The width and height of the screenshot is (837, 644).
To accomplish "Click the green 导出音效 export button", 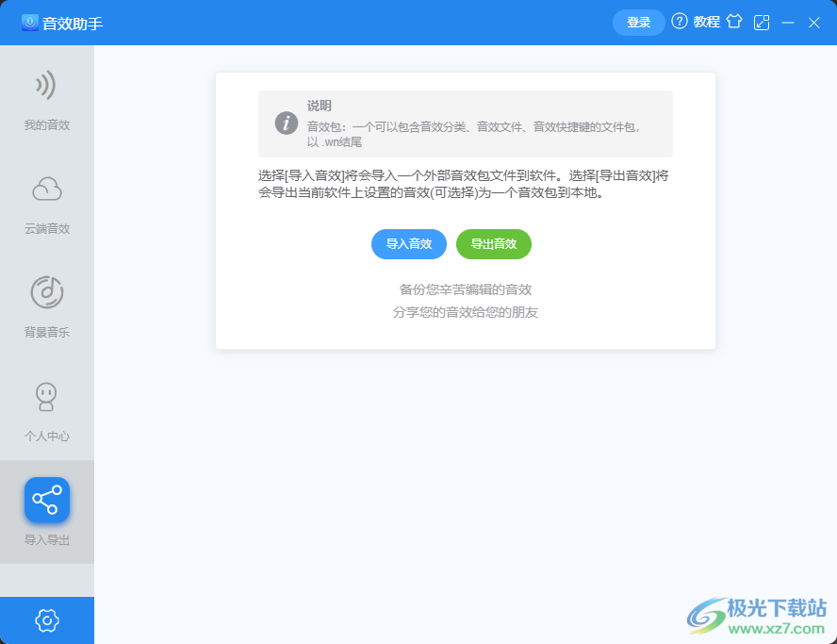I will click(494, 244).
